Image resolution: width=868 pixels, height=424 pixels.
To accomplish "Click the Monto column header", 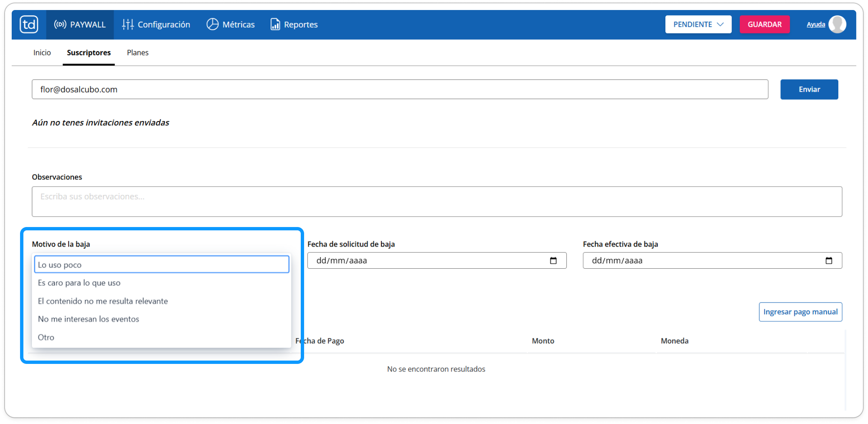I will point(543,341).
